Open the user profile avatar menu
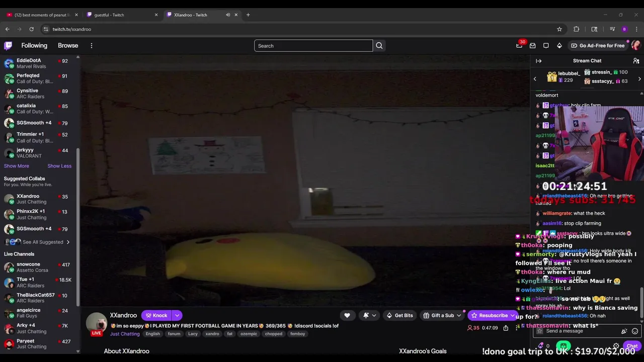The image size is (644, 362). (x=636, y=46)
